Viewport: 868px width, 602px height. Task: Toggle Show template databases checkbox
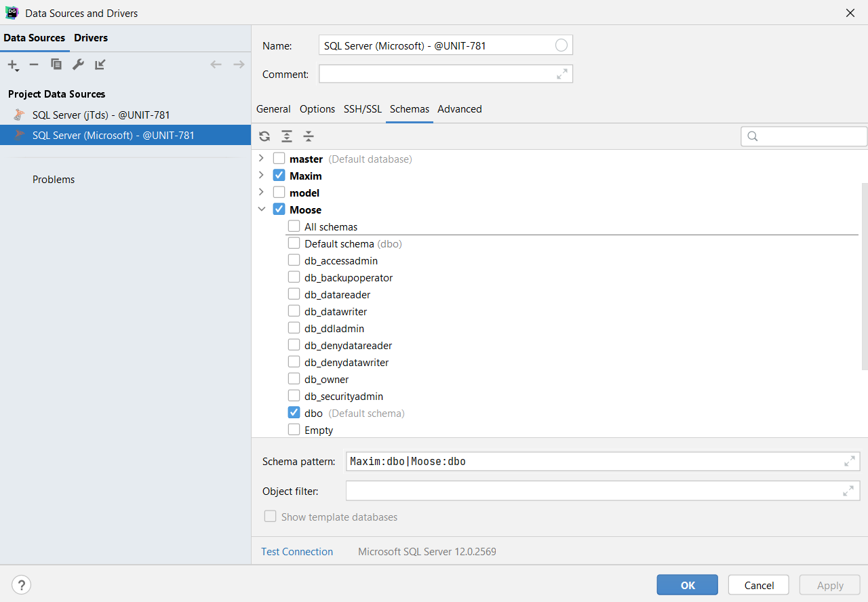(270, 517)
